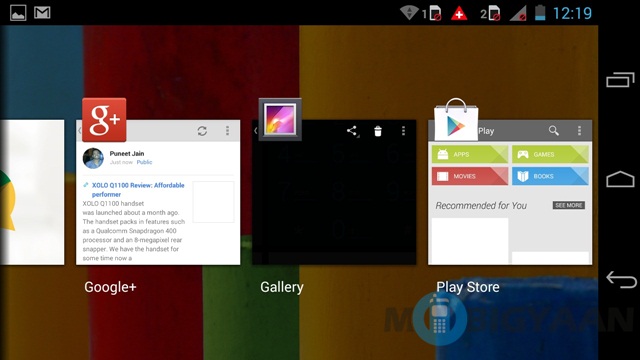Tap the SIM 2 status icon
Image resolution: width=640 pixels, height=360 pixels.
(x=491, y=13)
